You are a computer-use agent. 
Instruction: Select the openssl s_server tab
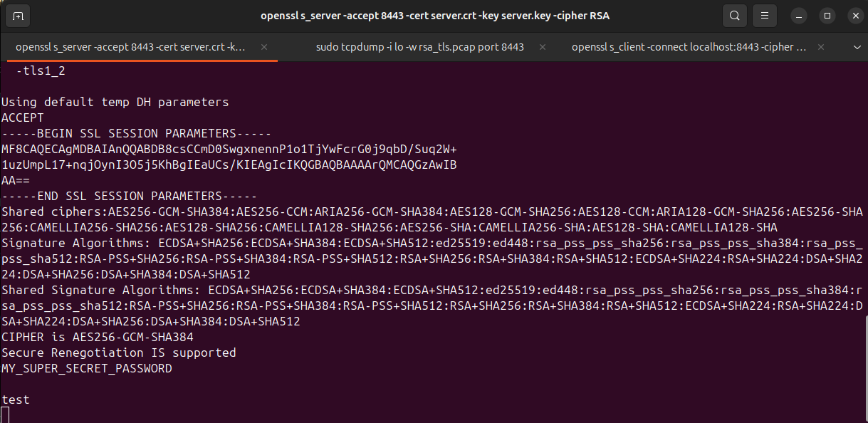(130, 47)
